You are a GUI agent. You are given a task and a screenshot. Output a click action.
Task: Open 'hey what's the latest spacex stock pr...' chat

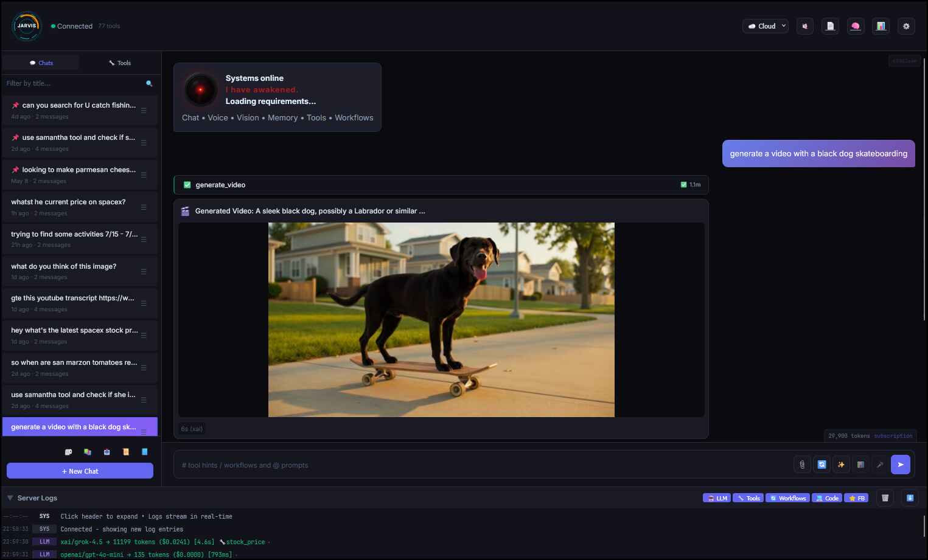[80, 335]
